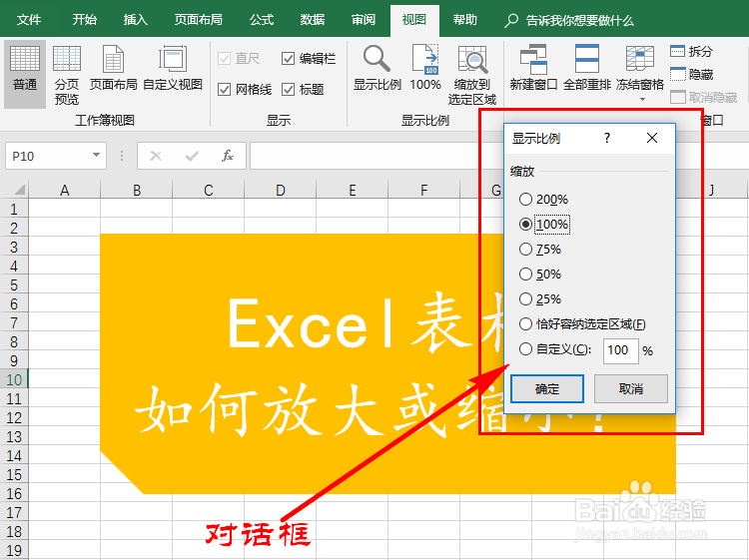Click the dialog help question mark

tap(606, 138)
